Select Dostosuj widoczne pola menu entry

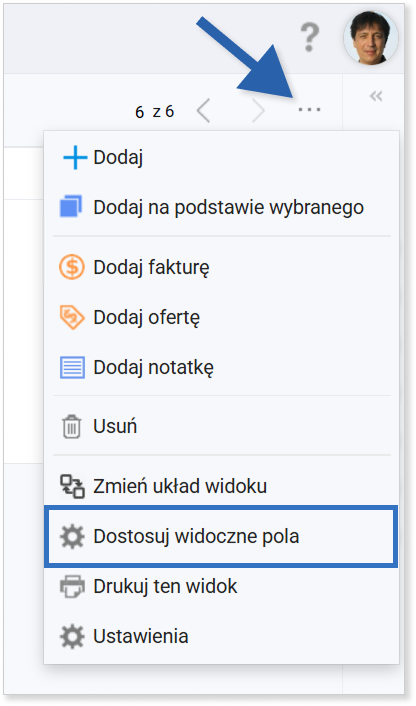[221, 536]
